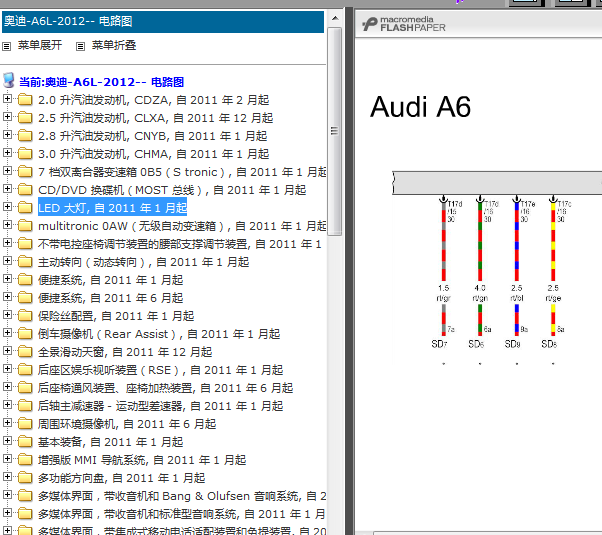Expand the multitronic 0AW node
602x535 pixels.
coord(7,225)
